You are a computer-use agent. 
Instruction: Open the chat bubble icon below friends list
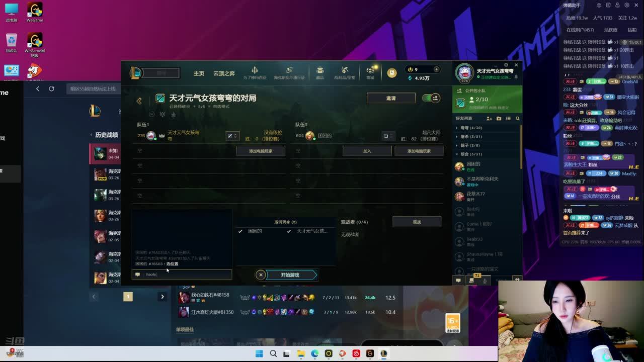[458, 281]
